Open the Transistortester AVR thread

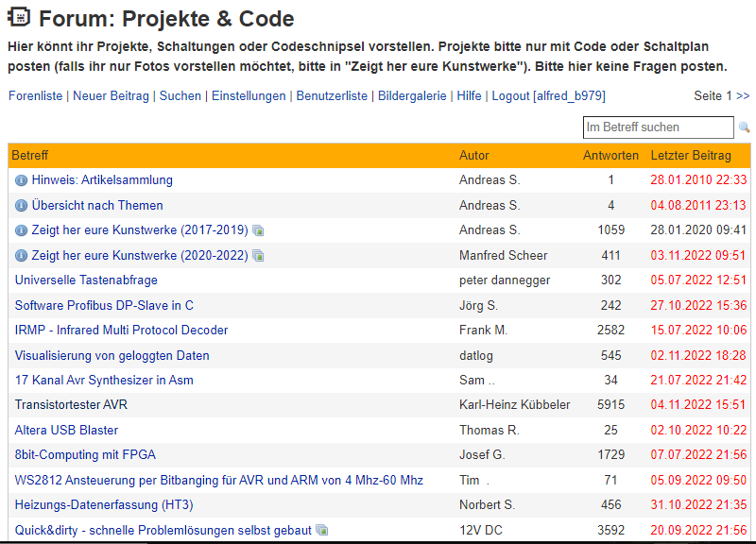click(72, 405)
